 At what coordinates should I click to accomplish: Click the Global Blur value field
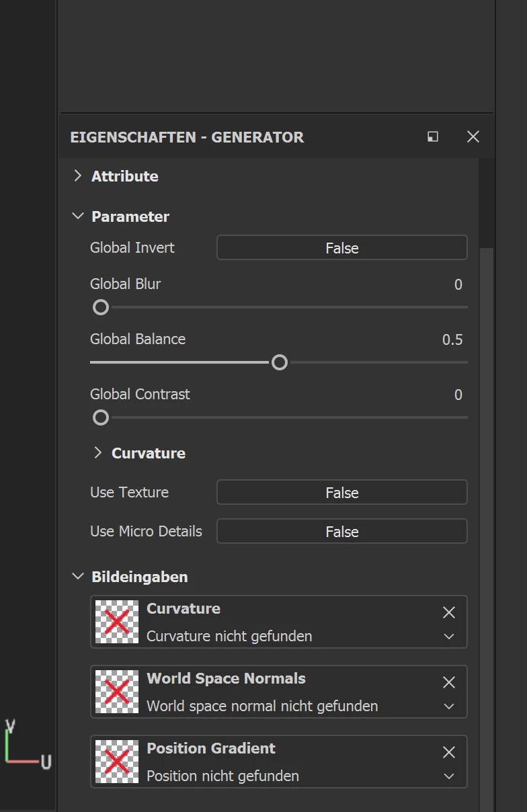point(458,285)
